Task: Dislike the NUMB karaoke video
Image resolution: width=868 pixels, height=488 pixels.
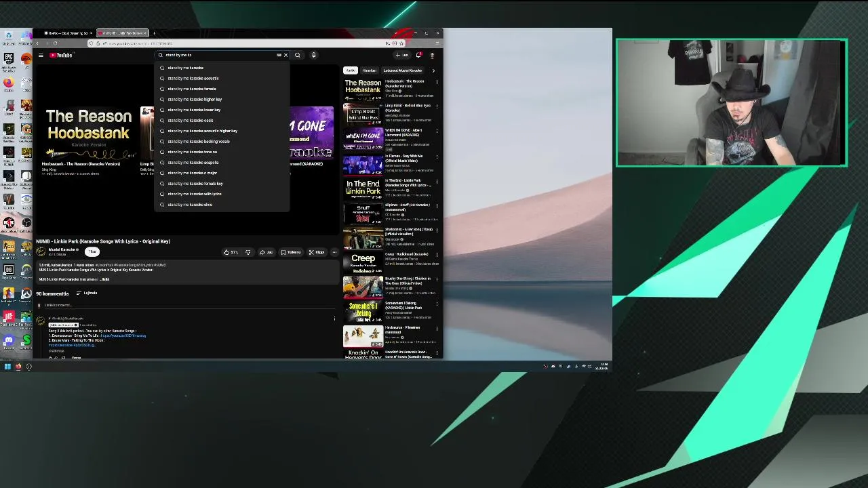Action: click(248, 252)
